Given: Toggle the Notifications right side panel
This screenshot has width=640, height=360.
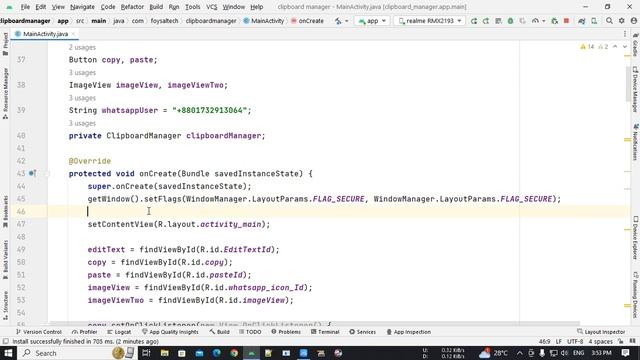Looking at the screenshot, I should 635,142.
